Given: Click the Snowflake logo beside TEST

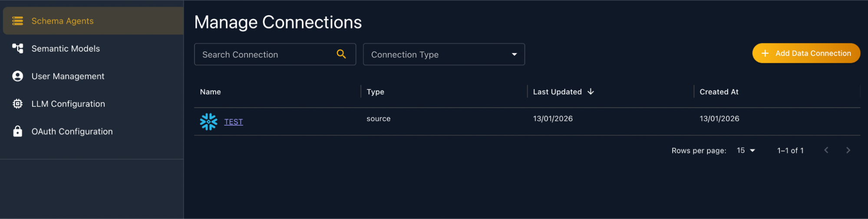Looking at the screenshot, I should [x=208, y=122].
